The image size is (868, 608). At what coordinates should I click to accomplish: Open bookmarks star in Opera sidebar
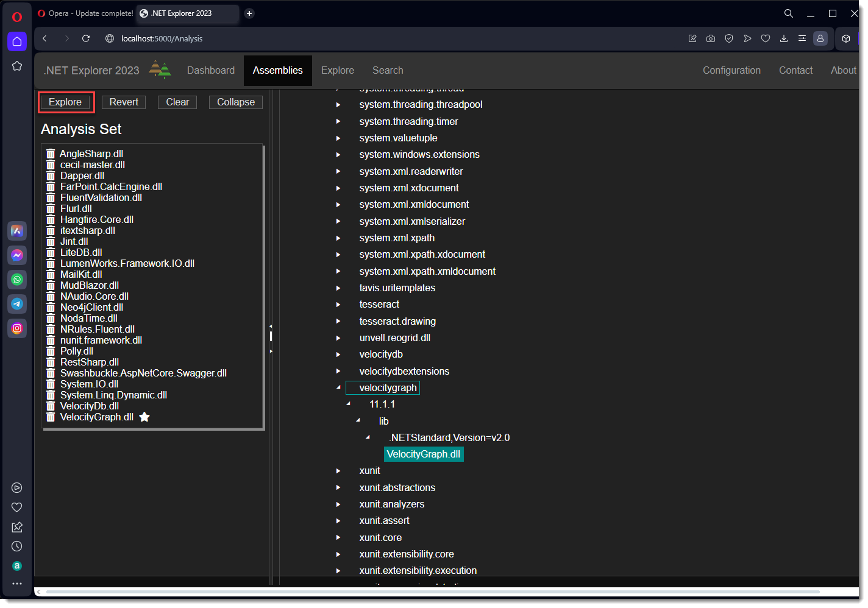17,66
